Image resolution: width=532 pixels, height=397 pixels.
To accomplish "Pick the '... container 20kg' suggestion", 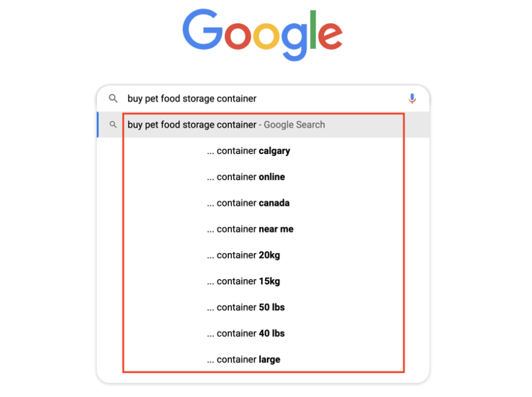I will 244,255.
